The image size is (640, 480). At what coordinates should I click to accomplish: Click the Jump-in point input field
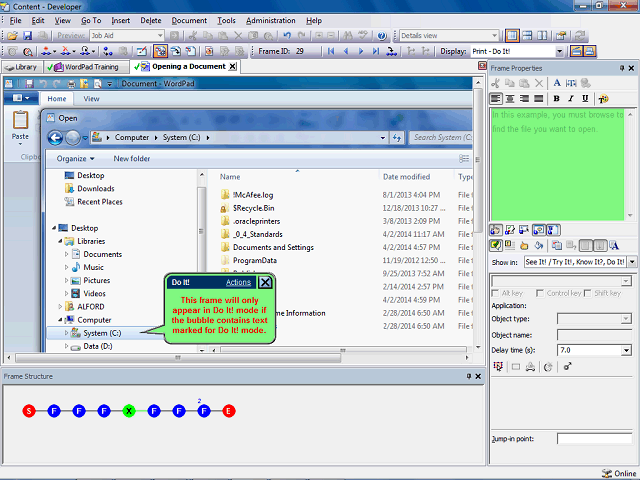point(595,439)
